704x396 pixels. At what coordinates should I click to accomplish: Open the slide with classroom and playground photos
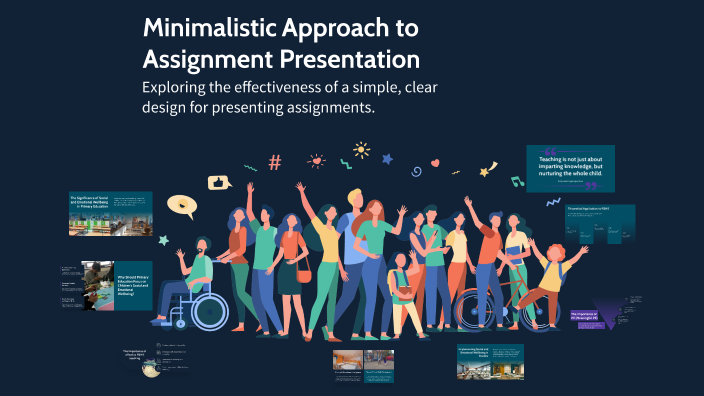(363, 366)
